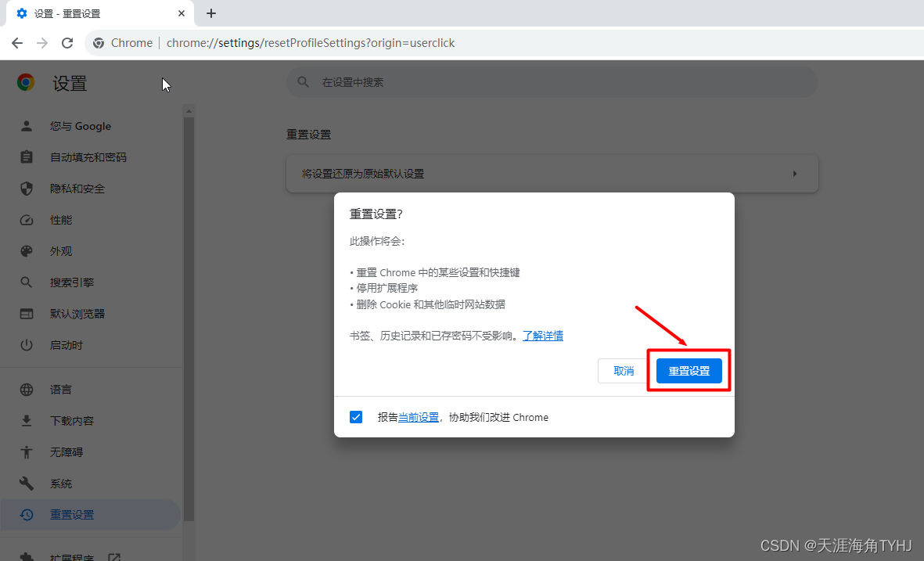Select the 设置 - 重置设置 browser tab
The image size is (924, 561).
point(100,13)
